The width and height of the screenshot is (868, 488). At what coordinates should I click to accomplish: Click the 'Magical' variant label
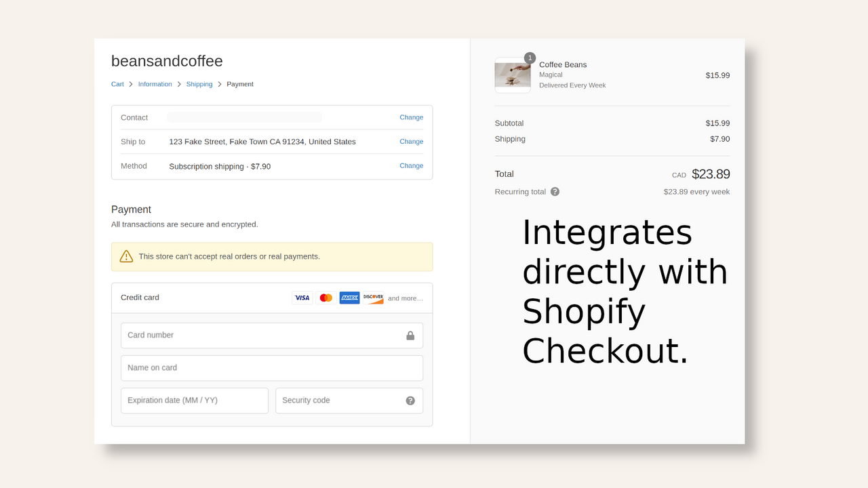551,75
